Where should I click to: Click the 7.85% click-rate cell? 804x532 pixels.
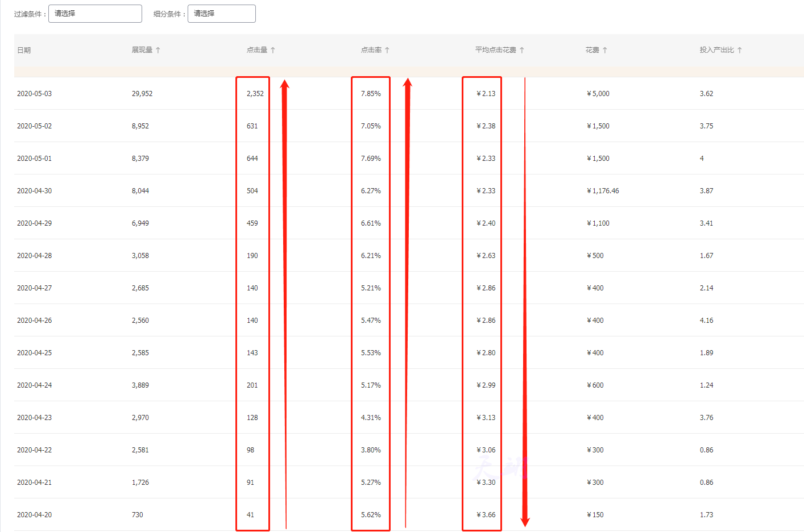click(x=371, y=94)
